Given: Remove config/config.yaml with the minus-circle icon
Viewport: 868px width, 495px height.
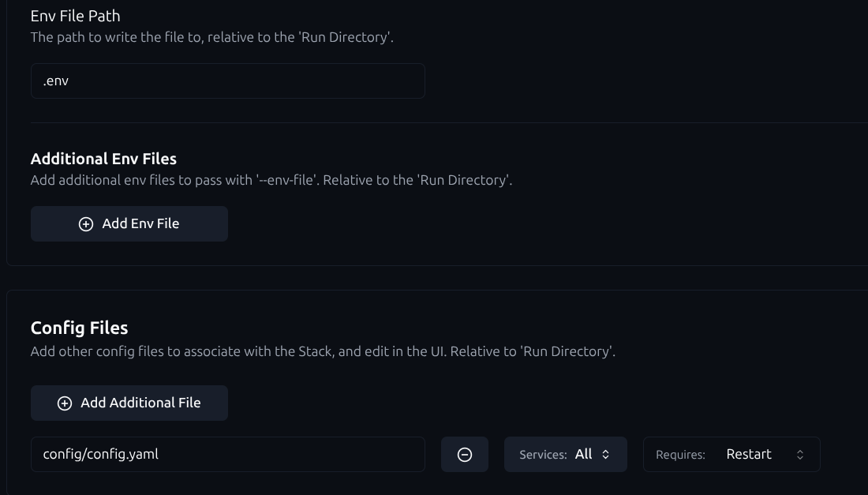Looking at the screenshot, I should click(465, 455).
